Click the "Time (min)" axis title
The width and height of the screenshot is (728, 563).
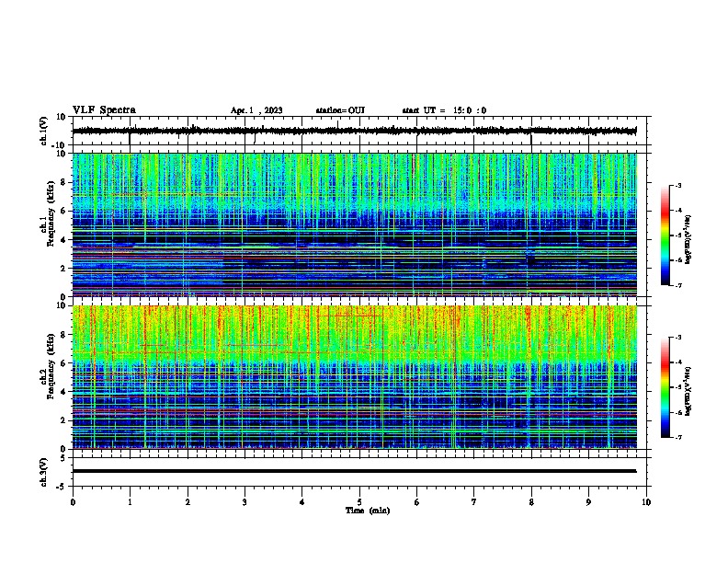[368, 511]
